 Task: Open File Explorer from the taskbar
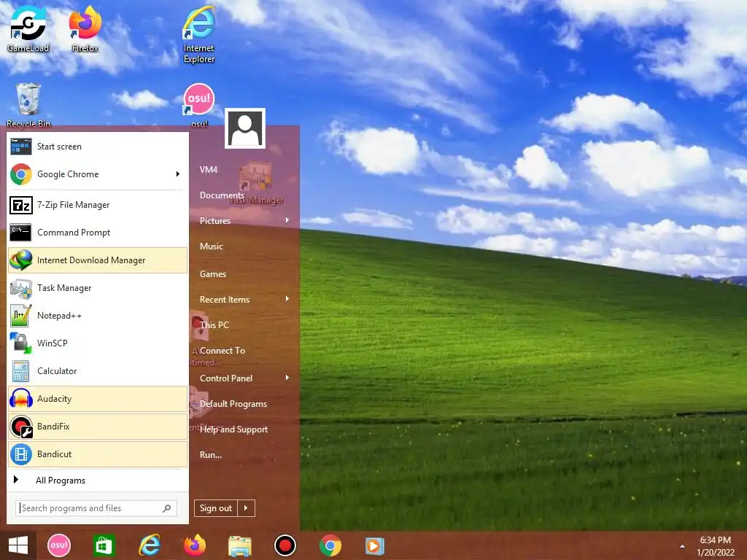click(239, 546)
